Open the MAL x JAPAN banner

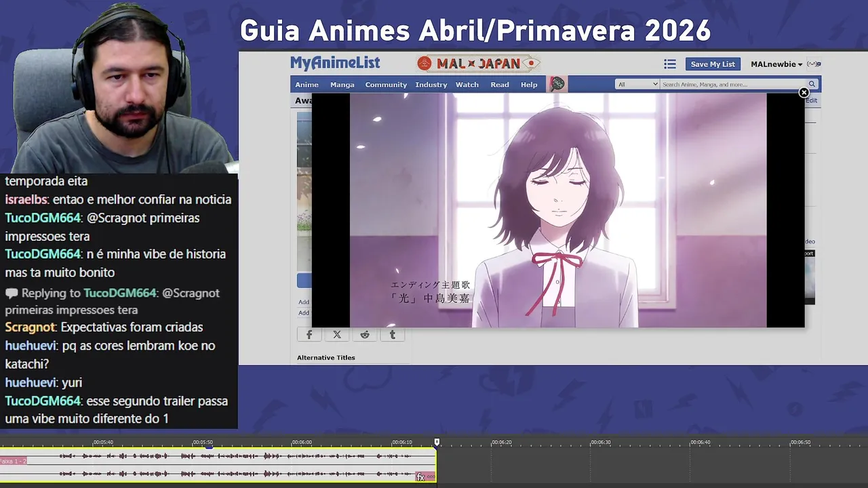coord(479,64)
